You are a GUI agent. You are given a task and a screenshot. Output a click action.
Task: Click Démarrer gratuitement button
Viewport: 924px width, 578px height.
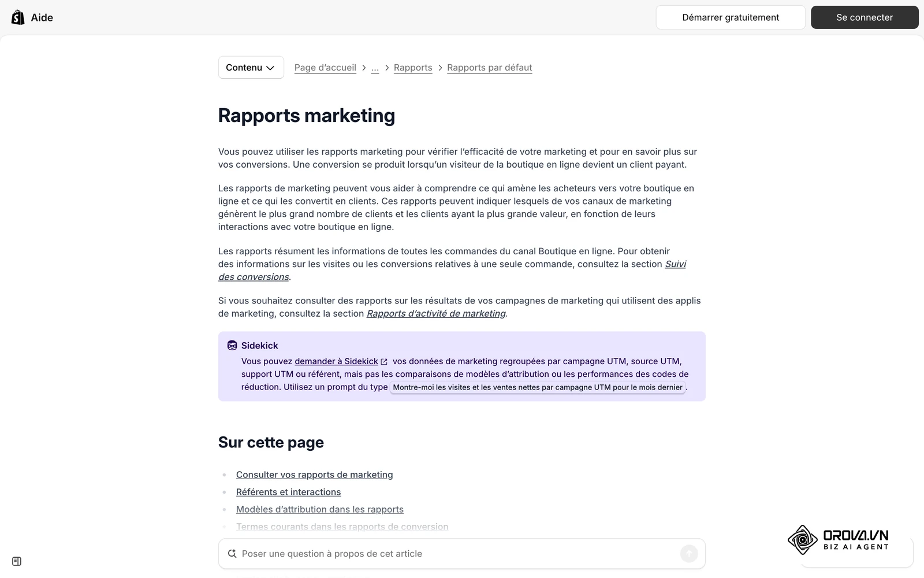(x=731, y=17)
